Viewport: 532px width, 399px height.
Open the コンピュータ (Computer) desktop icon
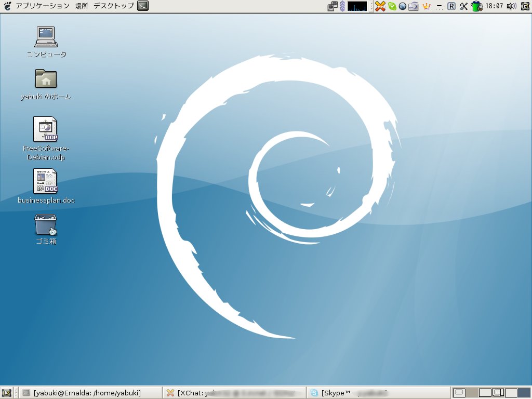pos(46,37)
